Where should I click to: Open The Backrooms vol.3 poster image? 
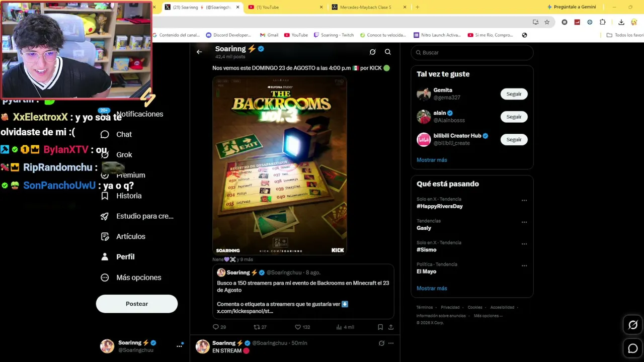point(280,165)
